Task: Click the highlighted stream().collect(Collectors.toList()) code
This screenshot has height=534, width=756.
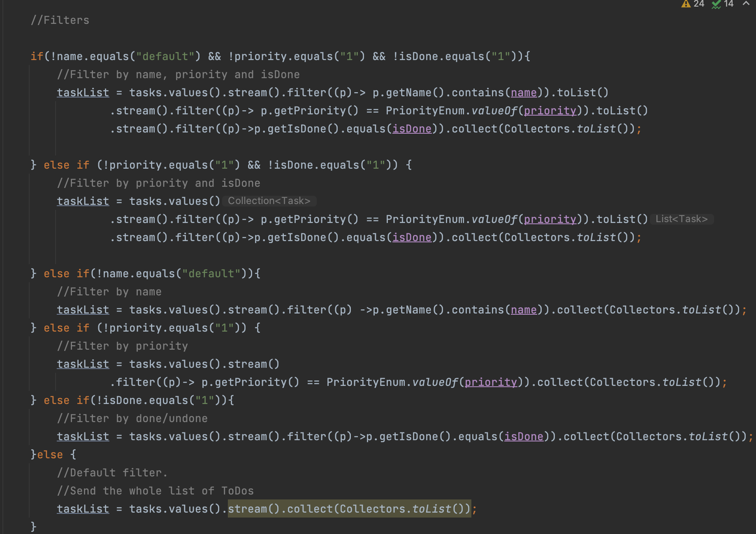Action: [349, 509]
